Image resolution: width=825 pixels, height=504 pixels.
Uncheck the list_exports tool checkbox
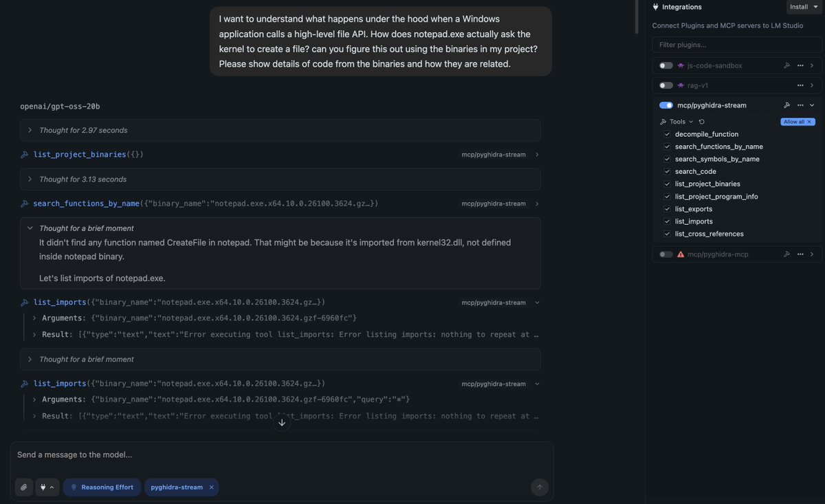click(667, 209)
